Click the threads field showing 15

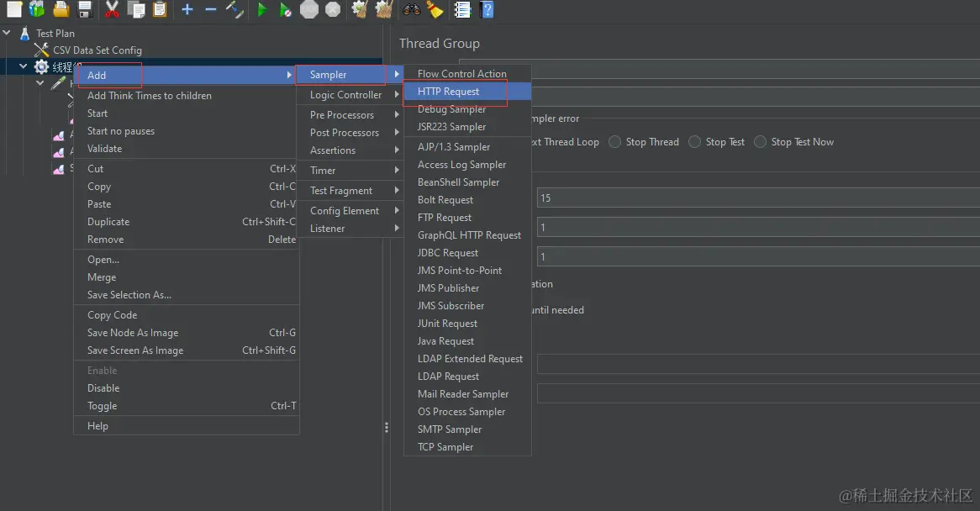[x=758, y=198]
